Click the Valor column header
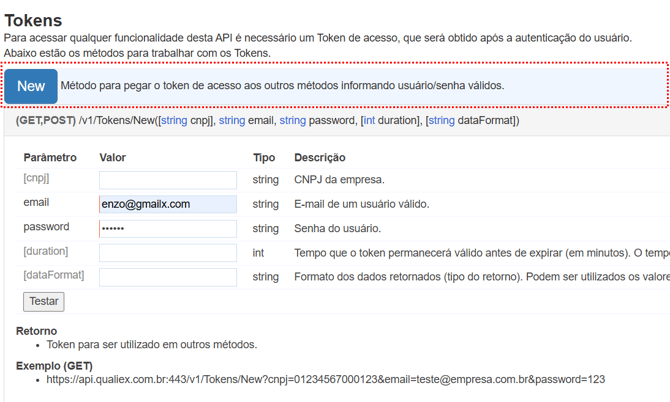670x402 pixels. [x=113, y=157]
